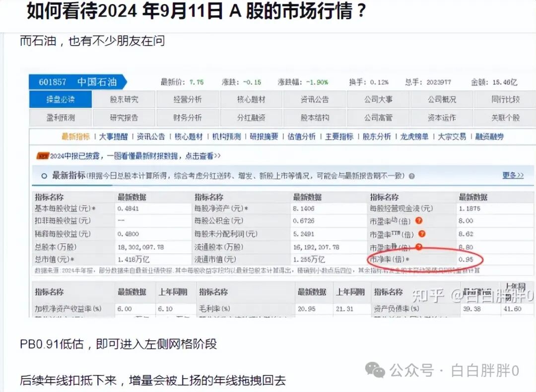
Task: Jump to 大事提醒 section link
Action: (113, 137)
